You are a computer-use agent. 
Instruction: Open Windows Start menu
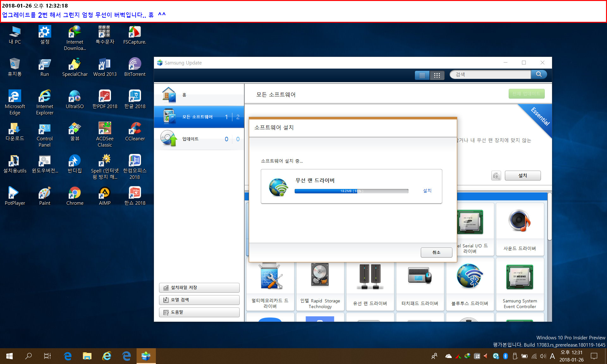pyautogui.click(x=9, y=356)
